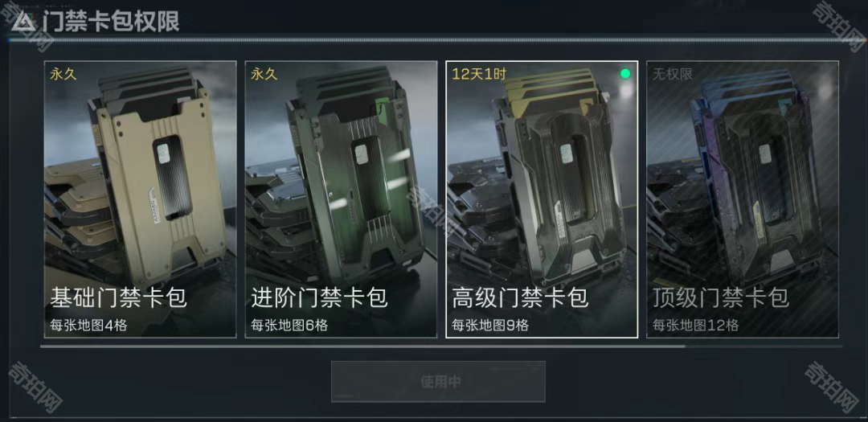The height and width of the screenshot is (422, 868).
Task: Click the 每张地图9格 description
Action: coord(490,325)
